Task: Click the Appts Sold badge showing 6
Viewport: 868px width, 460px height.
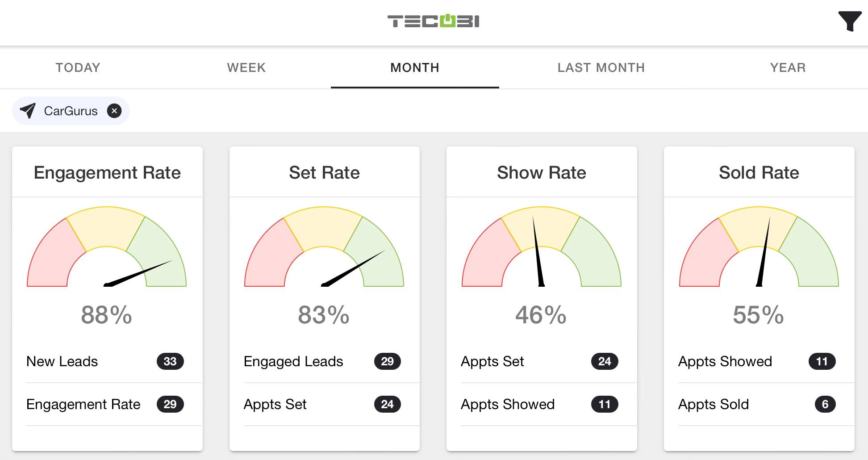Action: coord(825,404)
